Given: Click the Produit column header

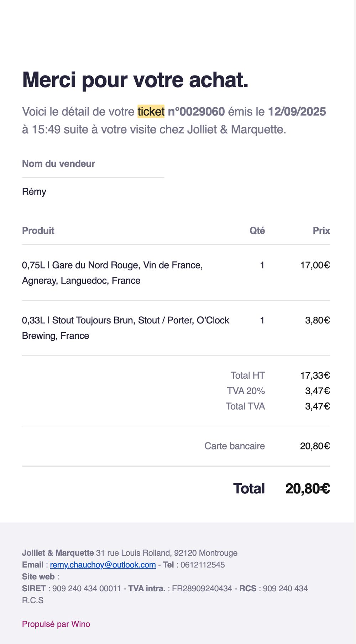Looking at the screenshot, I should [x=38, y=230].
